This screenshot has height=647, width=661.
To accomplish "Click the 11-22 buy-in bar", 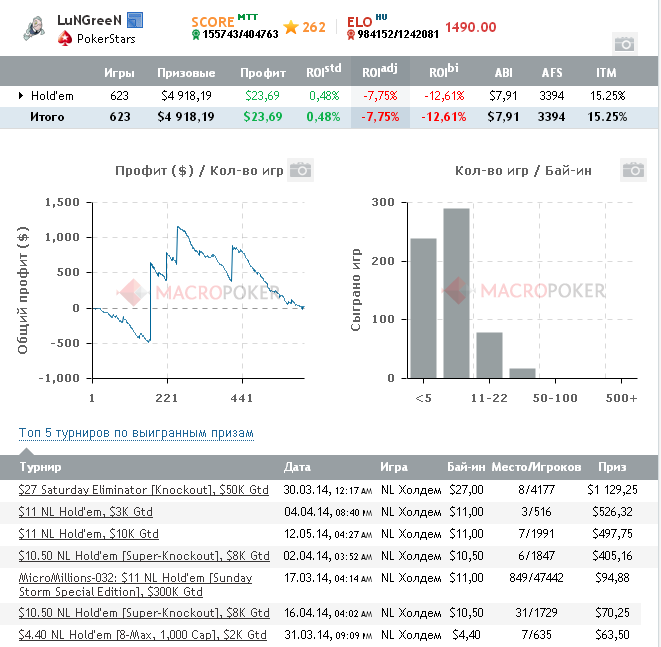I will click(x=489, y=355).
